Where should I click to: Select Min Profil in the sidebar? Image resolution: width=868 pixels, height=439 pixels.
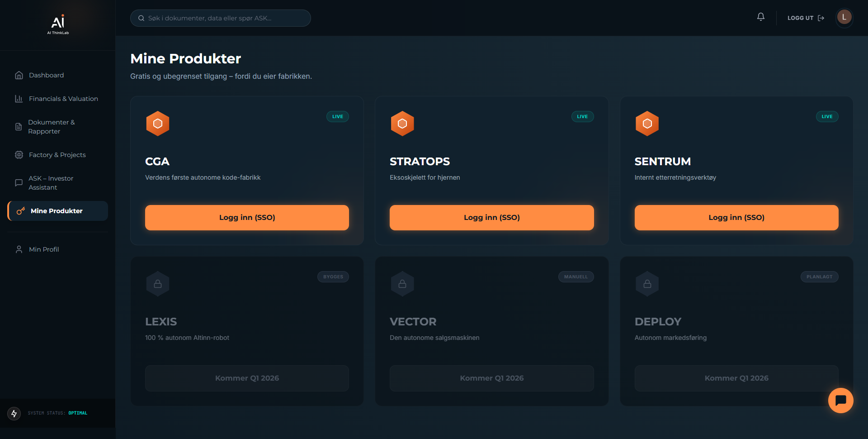[x=44, y=249]
